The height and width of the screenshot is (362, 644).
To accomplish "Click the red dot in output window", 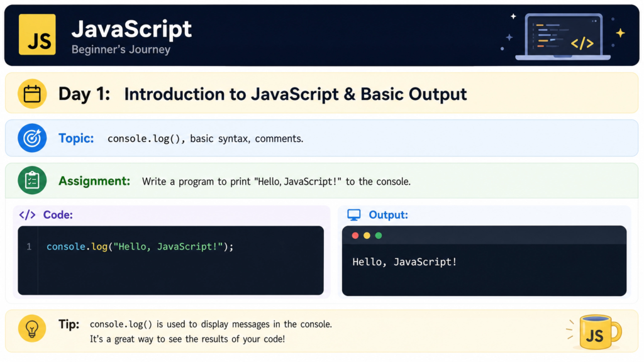I will [355, 236].
